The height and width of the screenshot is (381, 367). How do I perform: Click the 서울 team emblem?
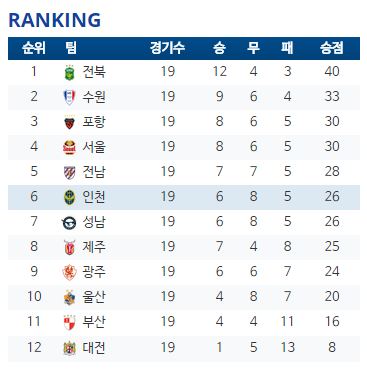(x=70, y=147)
